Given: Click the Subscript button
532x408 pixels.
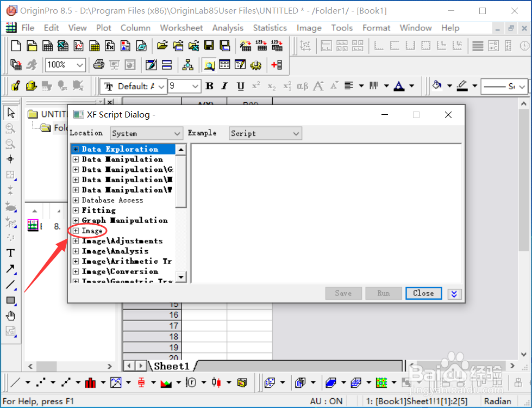Looking at the screenshot, I should (x=271, y=86).
